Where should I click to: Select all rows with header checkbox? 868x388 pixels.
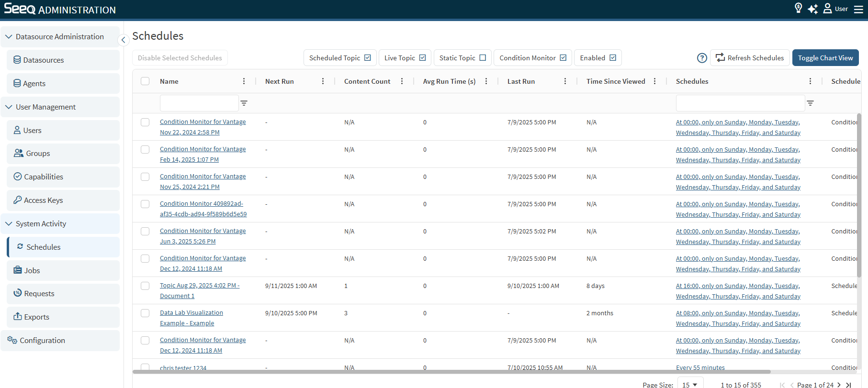[x=145, y=81]
